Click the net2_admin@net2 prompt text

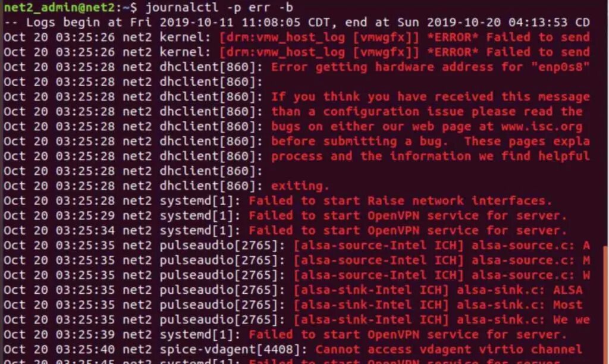point(59,7)
